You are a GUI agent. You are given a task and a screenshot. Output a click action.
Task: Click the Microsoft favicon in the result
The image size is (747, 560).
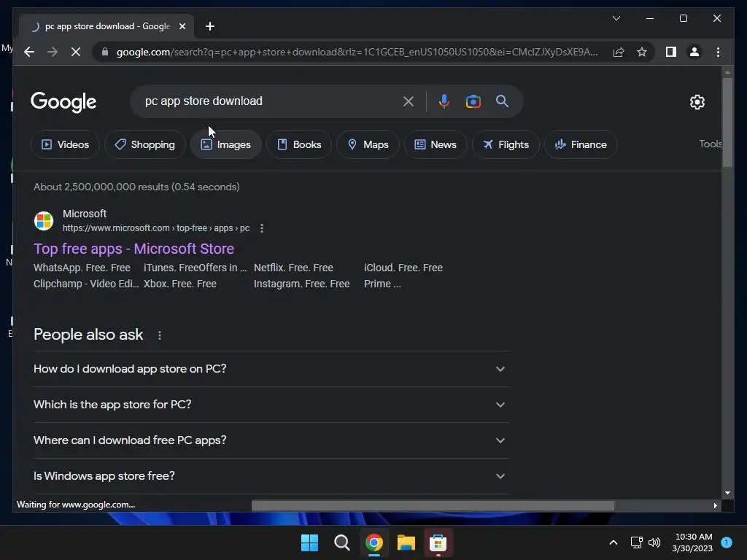(x=43, y=221)
